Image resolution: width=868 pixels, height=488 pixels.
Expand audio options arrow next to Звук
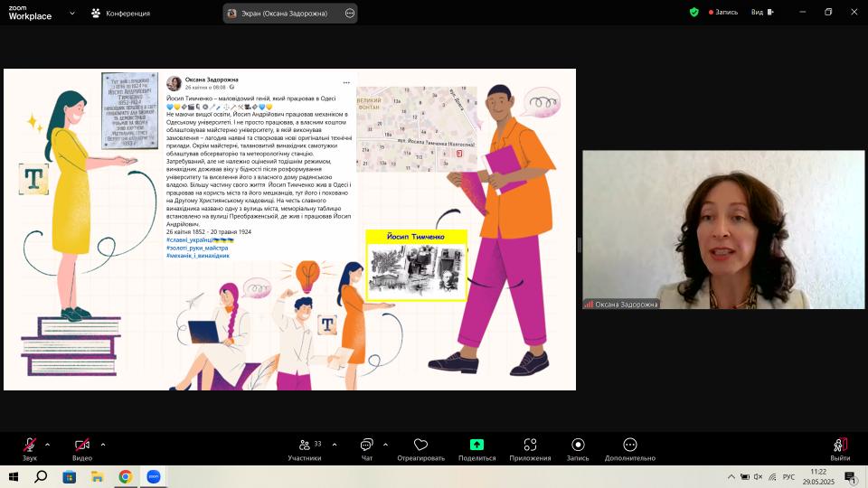click(47, 445)
